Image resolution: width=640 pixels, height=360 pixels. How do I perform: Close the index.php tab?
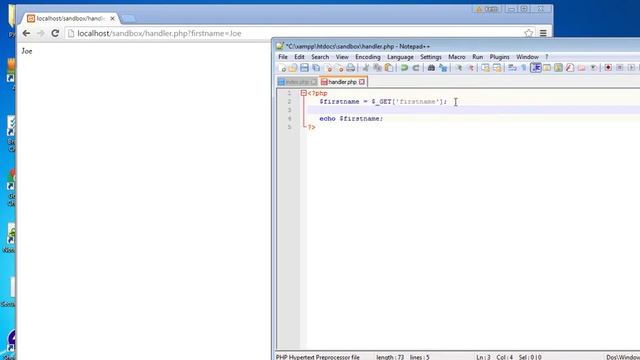[x=313, y=82]
